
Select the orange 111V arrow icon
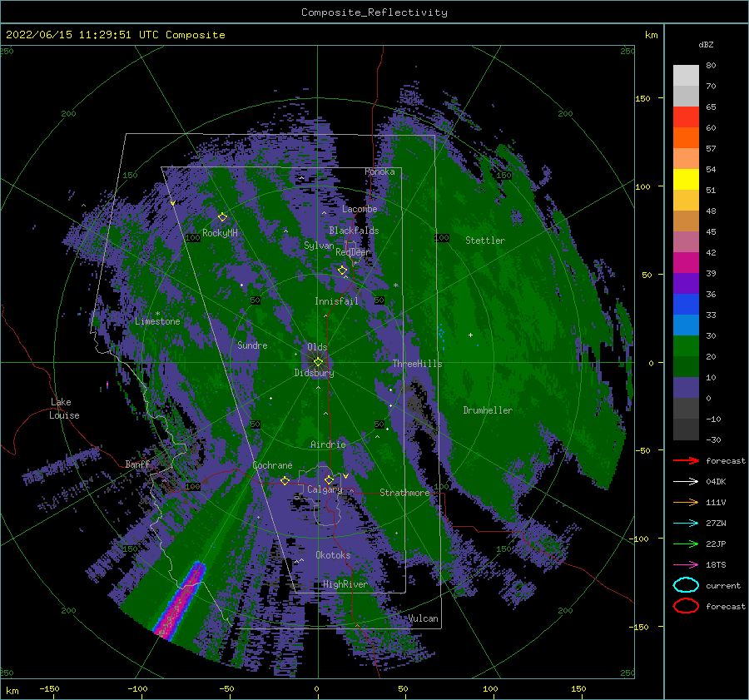(686, 502)
